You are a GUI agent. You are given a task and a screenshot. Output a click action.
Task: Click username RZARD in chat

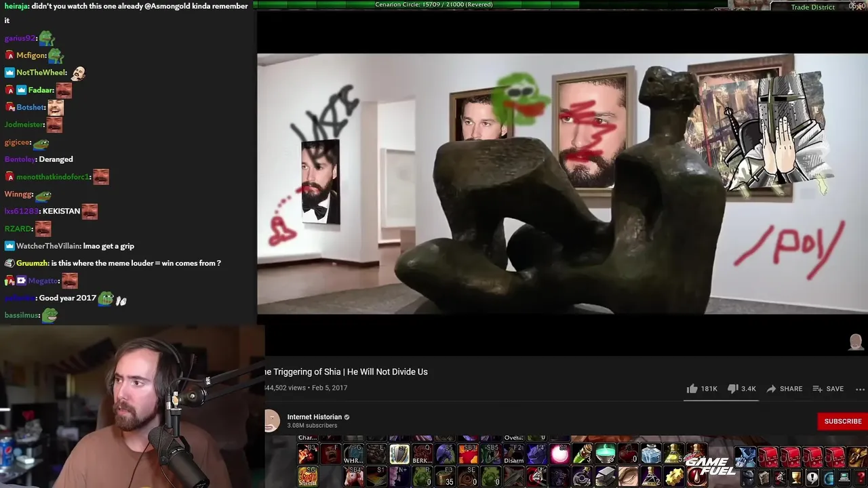tap(18, 228)
